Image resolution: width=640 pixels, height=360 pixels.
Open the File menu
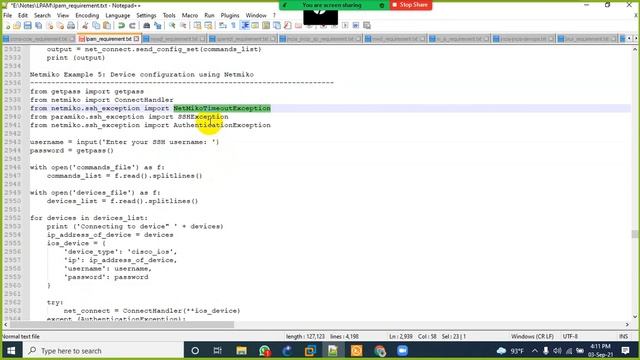pyautogui.click(x=8, y=15)
